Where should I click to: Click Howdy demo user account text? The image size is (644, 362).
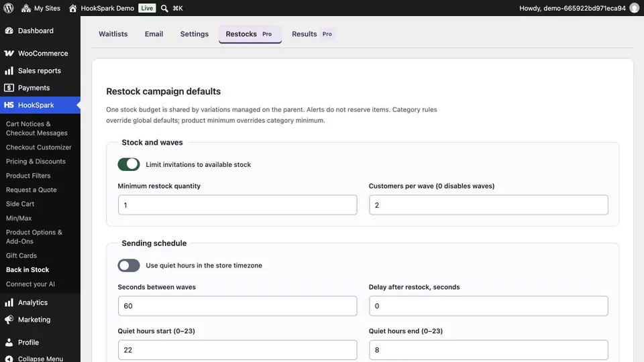572,8
